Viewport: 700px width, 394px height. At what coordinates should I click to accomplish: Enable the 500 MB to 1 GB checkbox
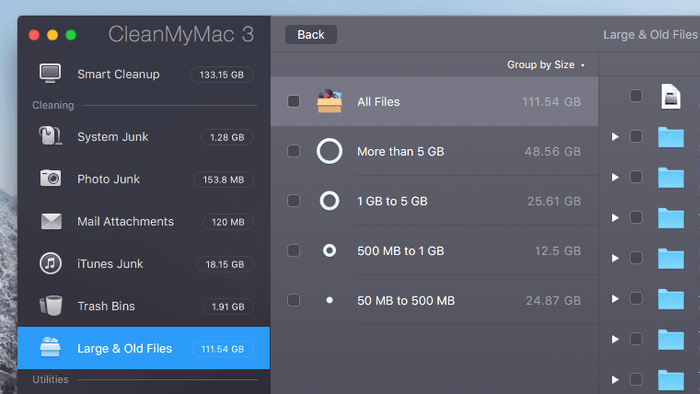293,250
